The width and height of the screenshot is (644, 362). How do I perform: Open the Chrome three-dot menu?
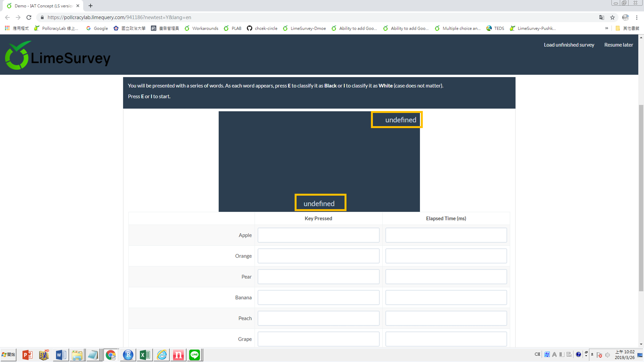coord(637,17)
